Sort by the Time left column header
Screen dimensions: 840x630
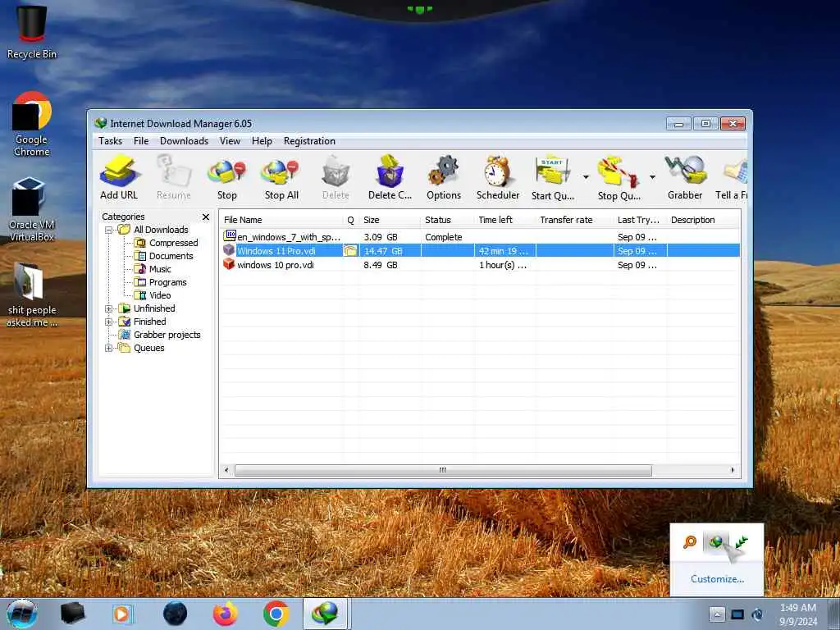504,220
